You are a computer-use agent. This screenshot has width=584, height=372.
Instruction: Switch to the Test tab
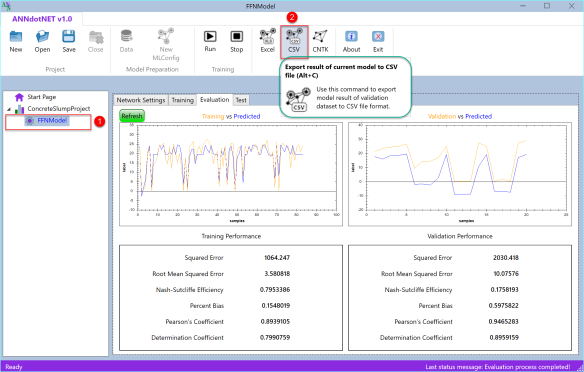pyautogui.click(x=241, y=100)
